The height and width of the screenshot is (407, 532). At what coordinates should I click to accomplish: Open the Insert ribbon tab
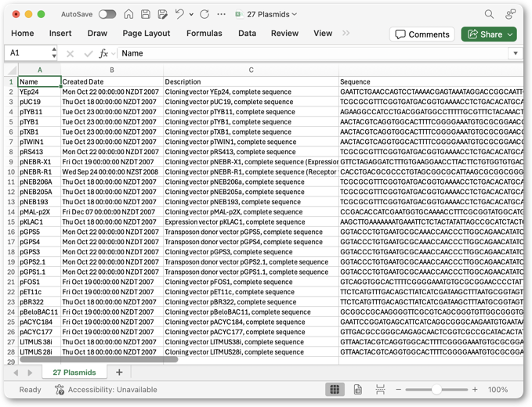(x=60, y=33)
